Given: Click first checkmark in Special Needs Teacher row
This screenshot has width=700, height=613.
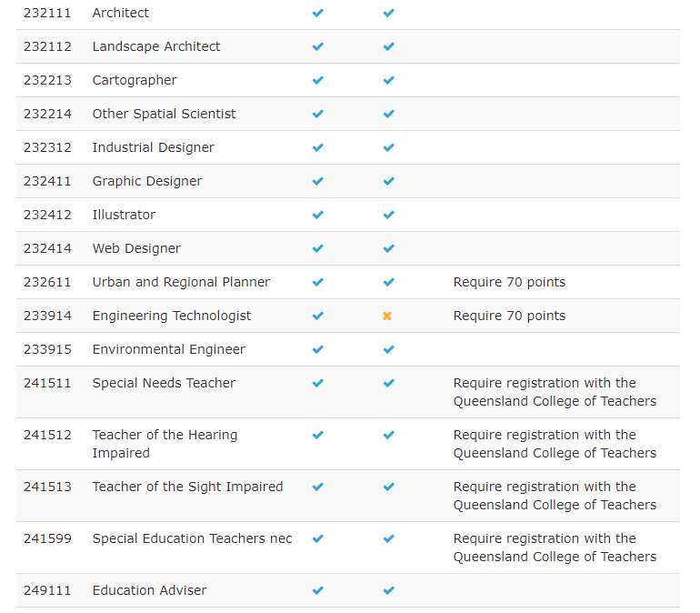Looking at the screenshot, I should tap(317, 384).
